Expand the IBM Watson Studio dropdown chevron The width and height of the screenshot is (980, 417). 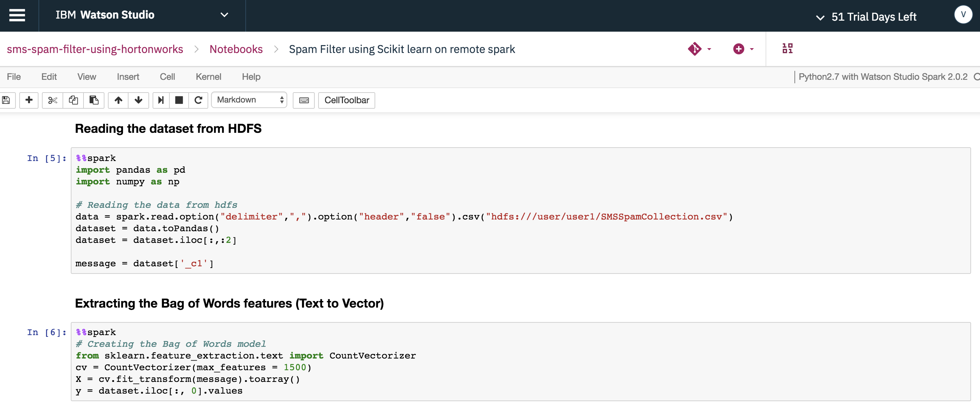pos(224,15)
